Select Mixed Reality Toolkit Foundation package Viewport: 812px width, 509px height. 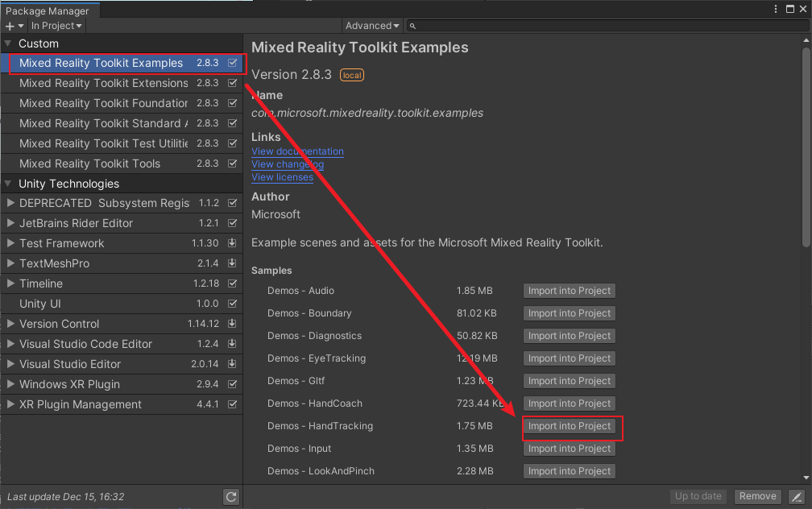tap(122, 103)
